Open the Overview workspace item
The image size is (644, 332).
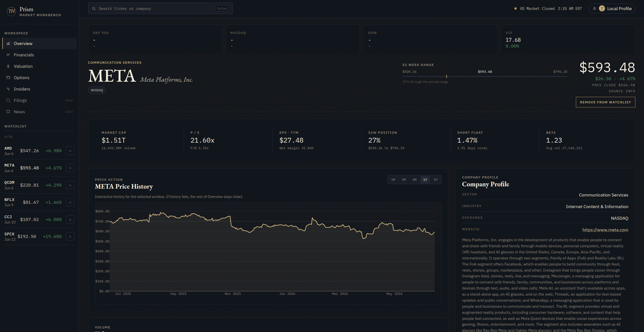tap(39, 43)
